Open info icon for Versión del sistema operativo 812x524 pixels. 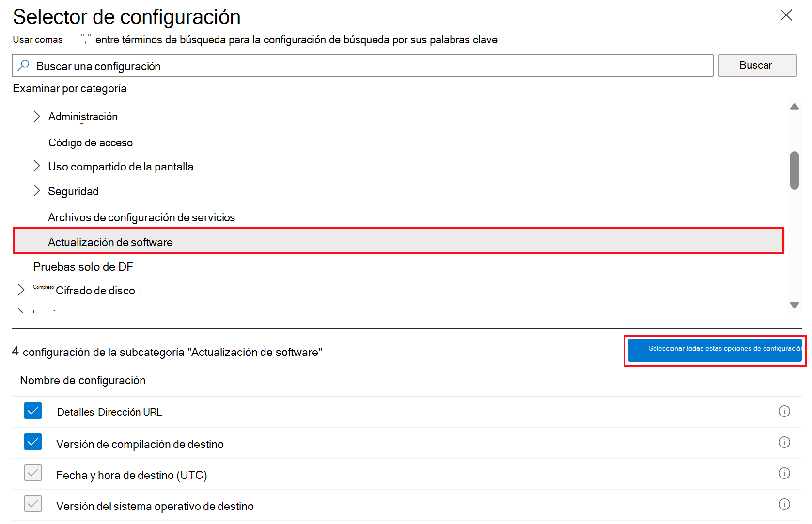point(784,504)
